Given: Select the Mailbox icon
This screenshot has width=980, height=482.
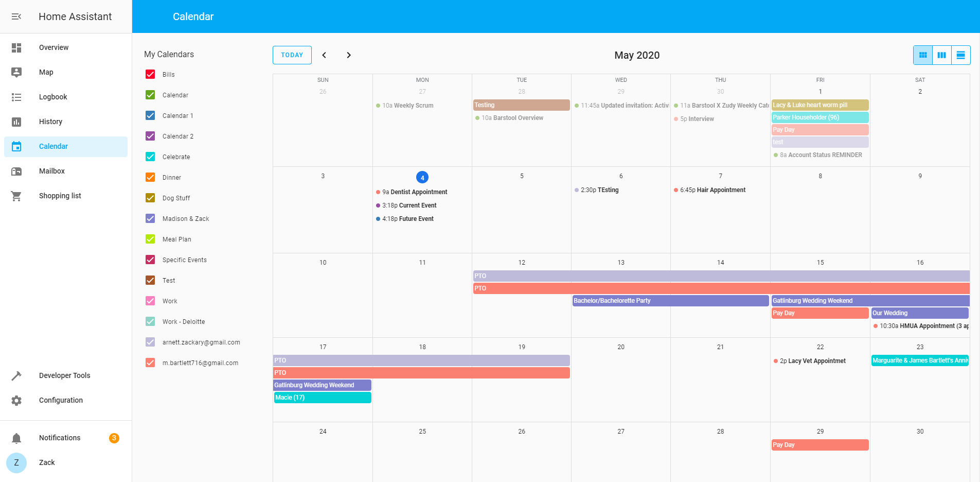Looking at the screenshot, I should pyautogui.click(x=16, y=171).
